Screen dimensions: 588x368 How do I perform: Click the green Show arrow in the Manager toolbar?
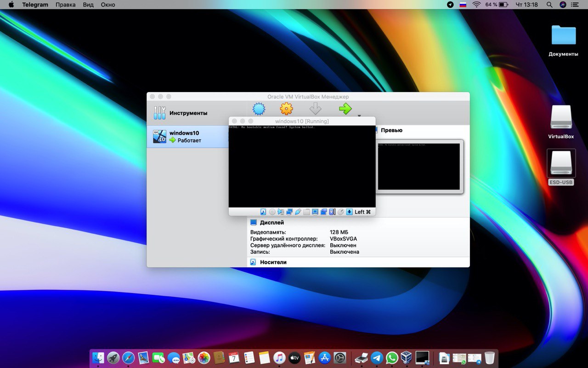tap(345, 109)
